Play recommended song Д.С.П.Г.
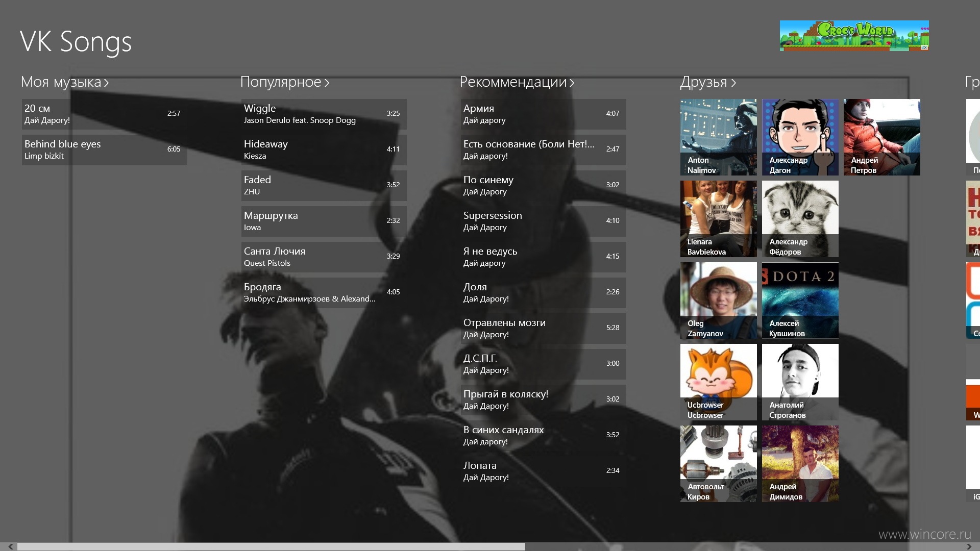The image size is (980, 551). tap(543, 364)
